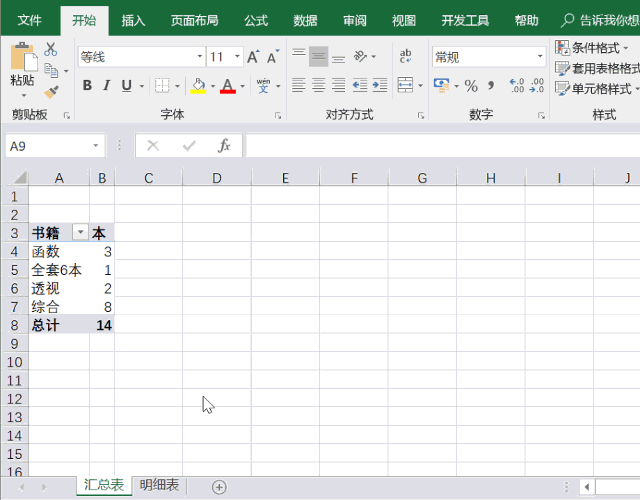Open the font size 11 dropdown
The image size is (640, 500).
(237, 56)
